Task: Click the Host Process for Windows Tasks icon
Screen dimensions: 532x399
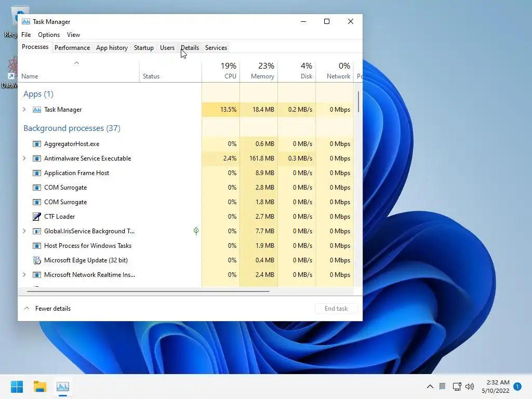Action: click(37, 246)
